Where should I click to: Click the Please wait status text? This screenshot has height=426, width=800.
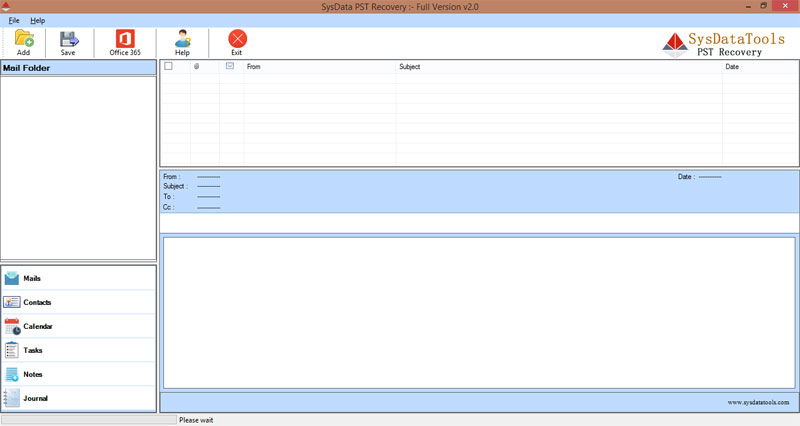[196, 420]
